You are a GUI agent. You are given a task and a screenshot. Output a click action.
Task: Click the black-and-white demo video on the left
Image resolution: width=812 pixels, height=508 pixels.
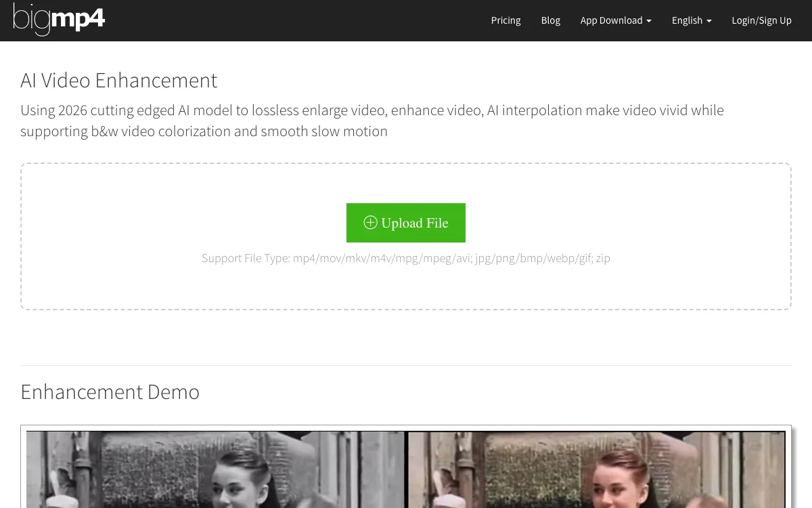(215, 469)
